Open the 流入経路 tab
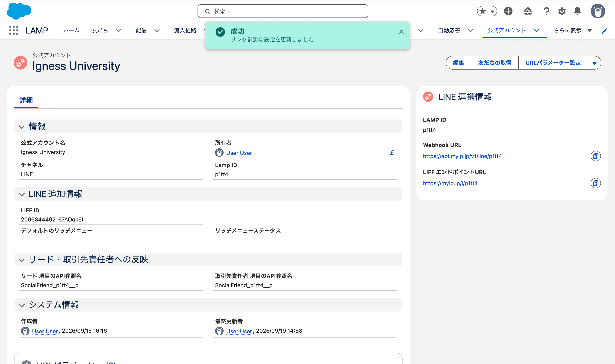Image resolution: width=615 pixels, height=364 pixels. coord(185,31)
